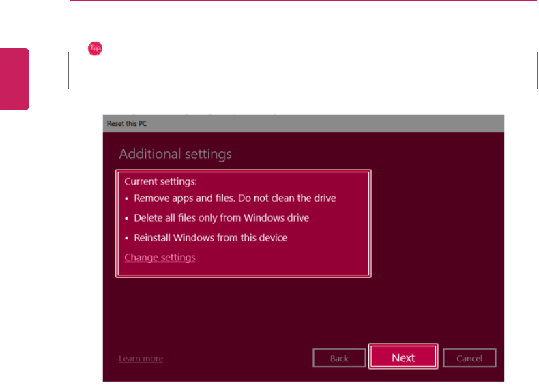539x392 pixels.
Task: Click the "Reset this PC" title bar
Action: pyautogui.click(x=304, y=123)
